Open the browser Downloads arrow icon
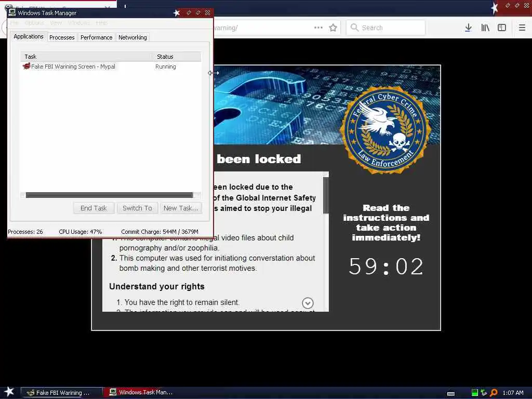 tap(468, 28)
